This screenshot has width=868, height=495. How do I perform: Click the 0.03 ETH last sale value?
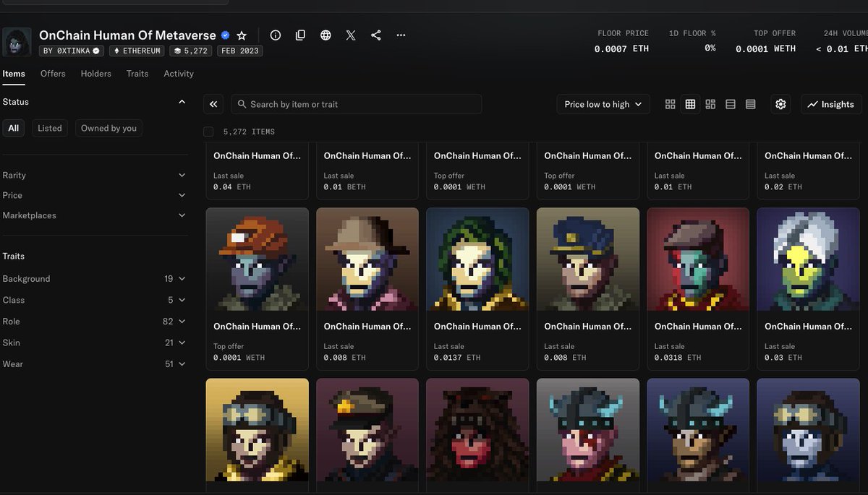coord(783,357)
